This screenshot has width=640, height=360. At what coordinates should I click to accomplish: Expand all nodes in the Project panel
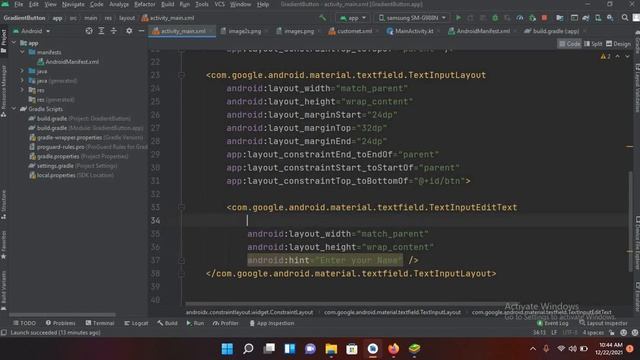coord(101,31)
